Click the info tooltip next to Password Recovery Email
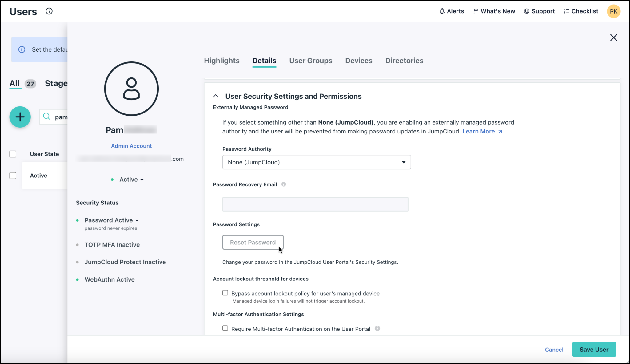The image size is (630, 364). pyautogui.click(x=283, y=184)
